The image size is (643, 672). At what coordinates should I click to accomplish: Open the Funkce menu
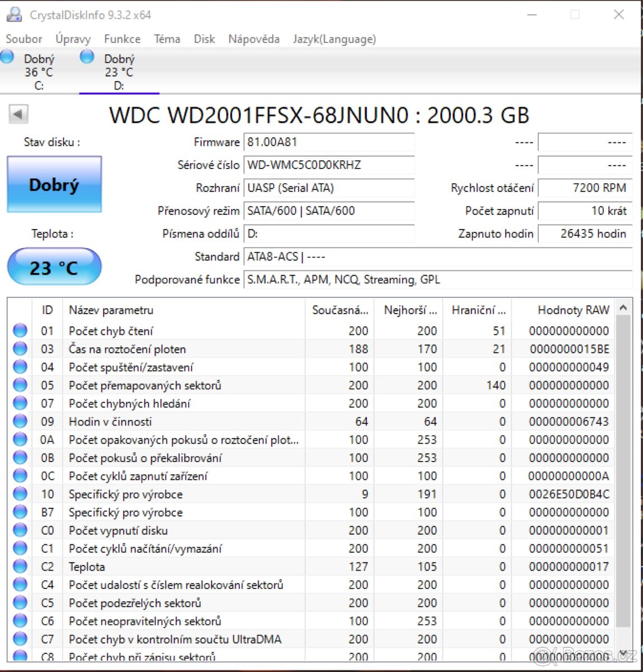pos(122,39)
